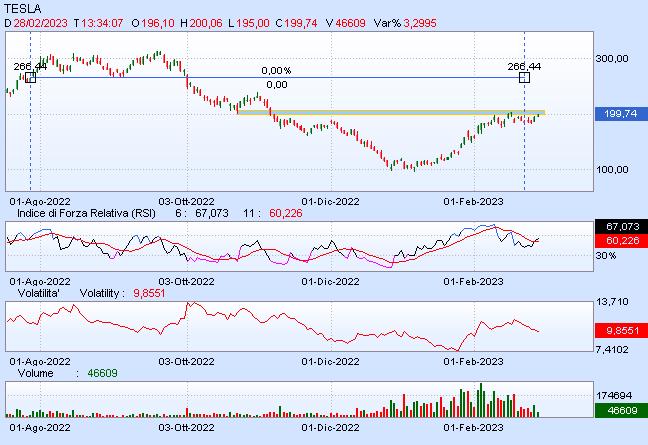Click the high price 200,06

[206, 23]
